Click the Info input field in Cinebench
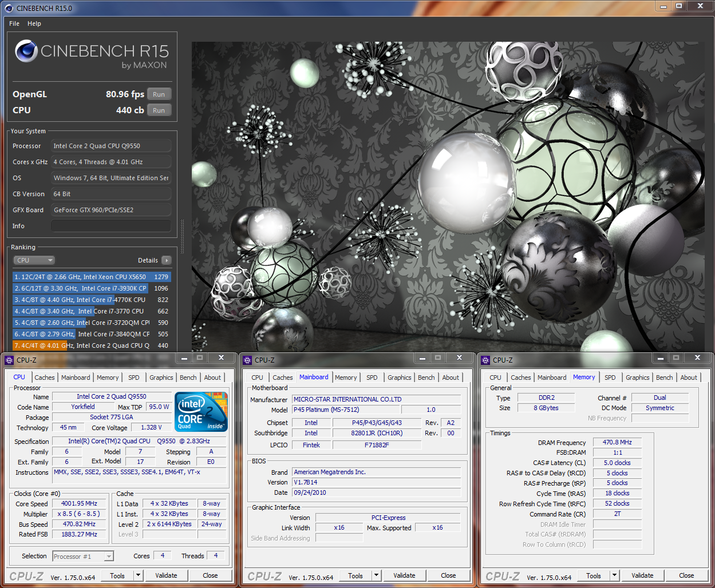The image size is (715, 588). 111,226
